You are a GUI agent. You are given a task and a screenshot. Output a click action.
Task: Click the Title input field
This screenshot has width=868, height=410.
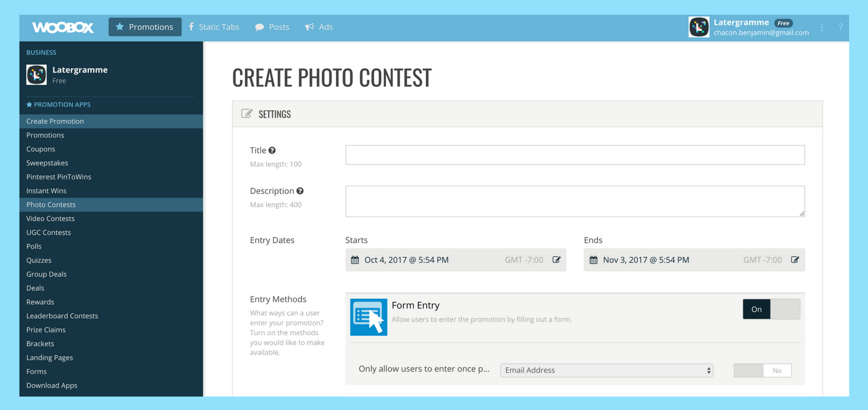coord(575,155)
